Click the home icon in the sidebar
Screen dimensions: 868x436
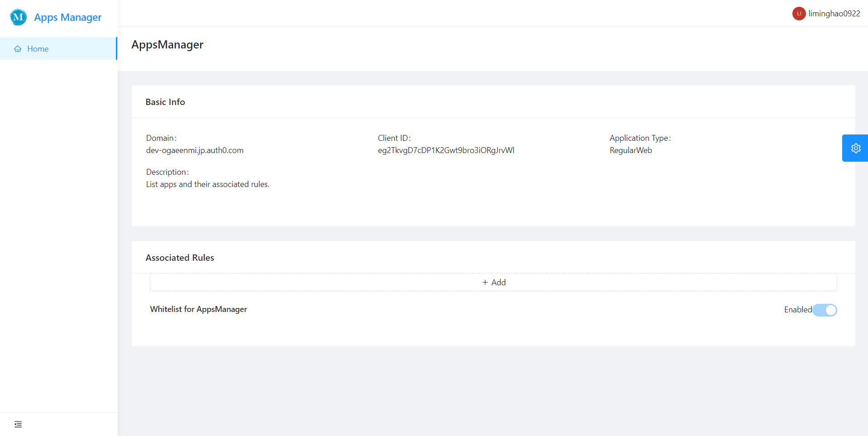tap(18, 49)
